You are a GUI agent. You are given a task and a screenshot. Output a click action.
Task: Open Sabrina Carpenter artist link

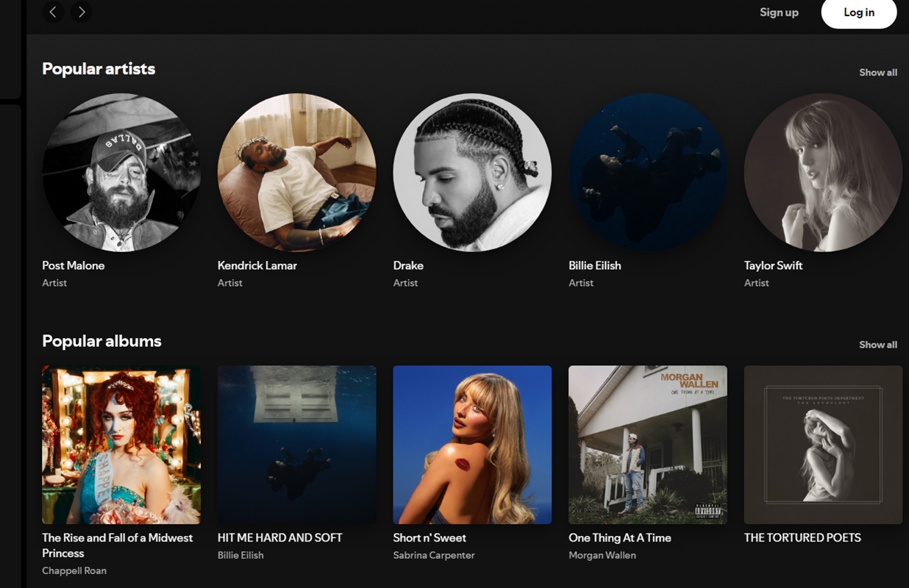(x=434, y=555)
